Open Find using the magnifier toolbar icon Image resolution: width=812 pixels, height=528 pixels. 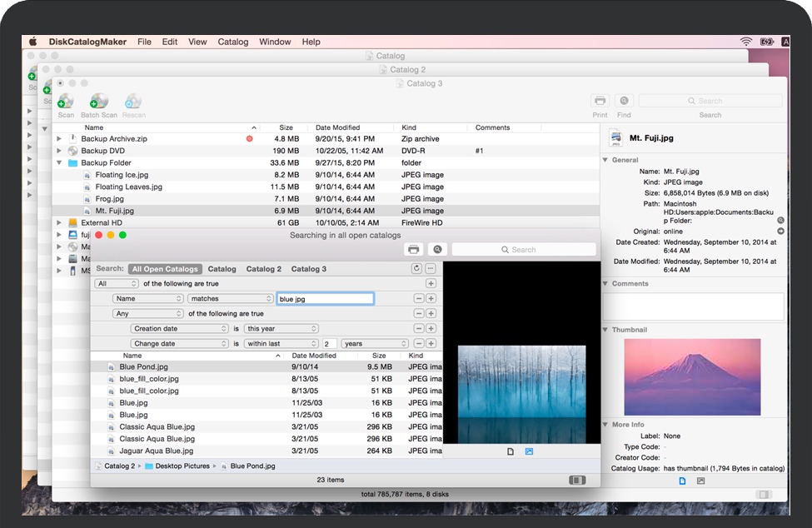[624, 101]
